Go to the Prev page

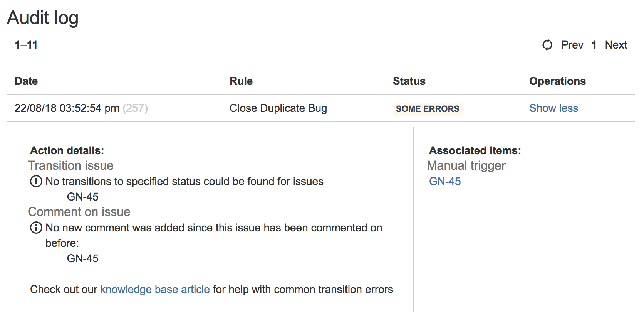572,45
